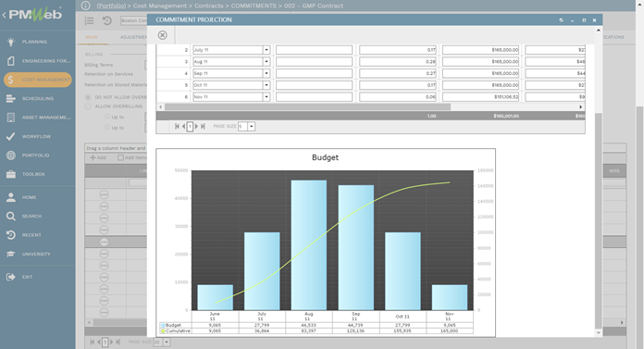This screenshot has height=349, width=644.
Task: Open University in sidebar
Action: pos(37,254)
